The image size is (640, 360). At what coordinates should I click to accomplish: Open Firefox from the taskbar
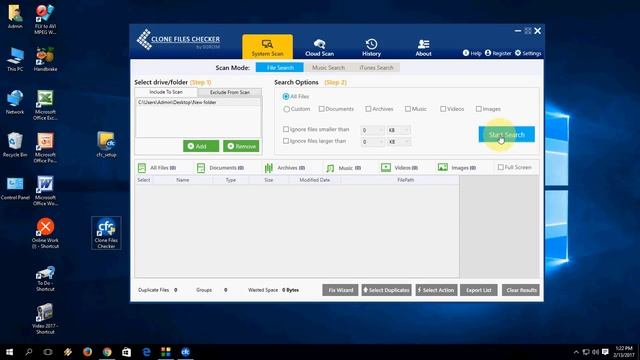[x=87, y=352]
